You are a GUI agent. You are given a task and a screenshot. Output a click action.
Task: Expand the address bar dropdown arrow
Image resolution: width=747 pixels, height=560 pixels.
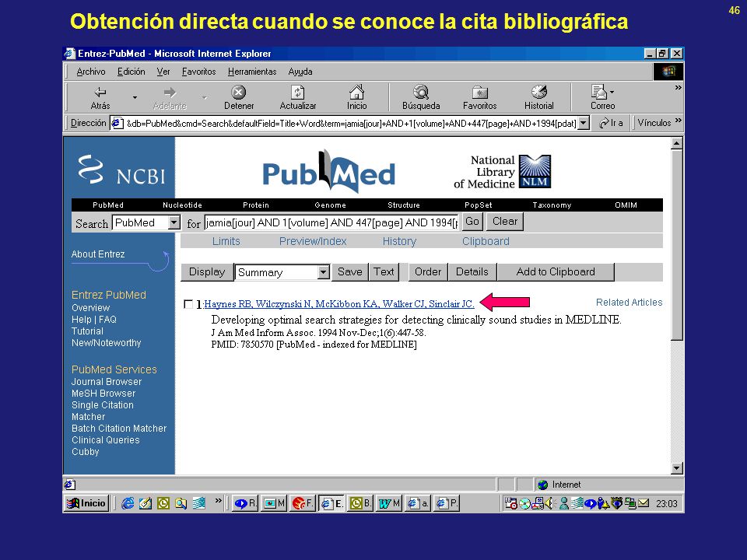(584, 124)
